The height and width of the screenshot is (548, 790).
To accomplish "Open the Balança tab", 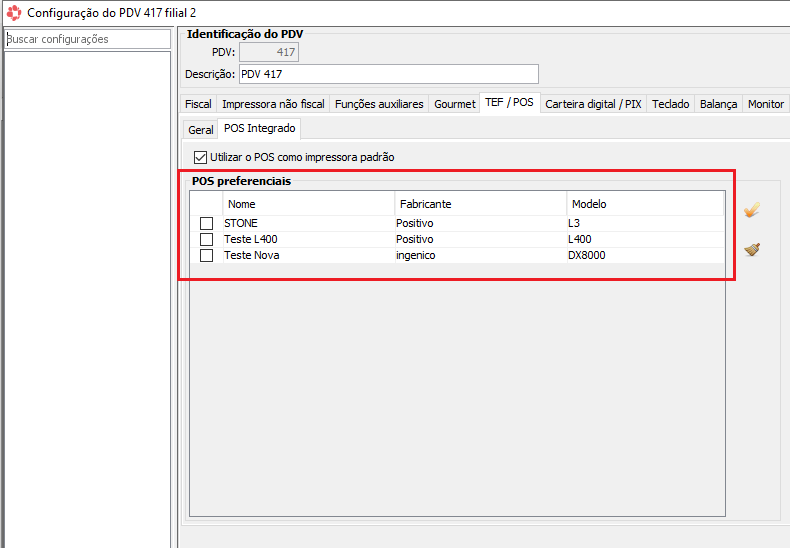I will tap(718, 104).
